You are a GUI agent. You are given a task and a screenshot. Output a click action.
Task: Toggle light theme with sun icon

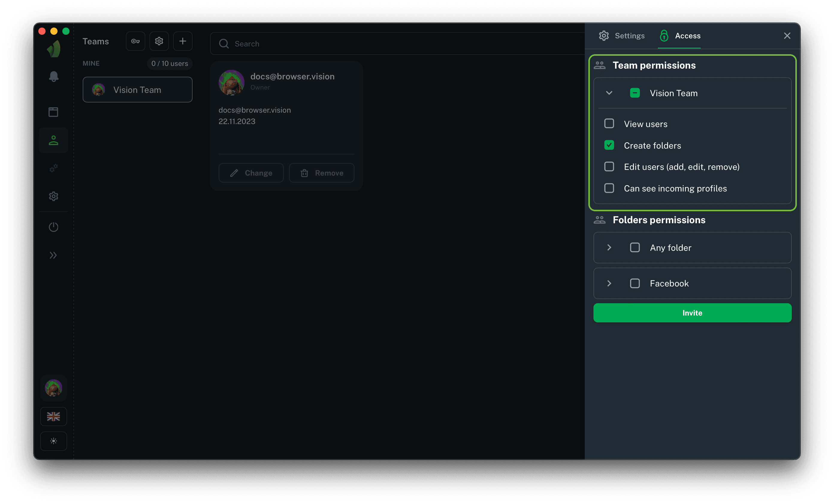tap(54, 441)
